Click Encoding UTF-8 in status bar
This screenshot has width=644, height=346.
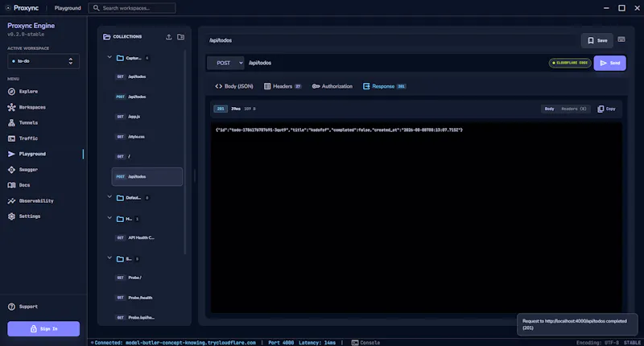tap(597, 343)
